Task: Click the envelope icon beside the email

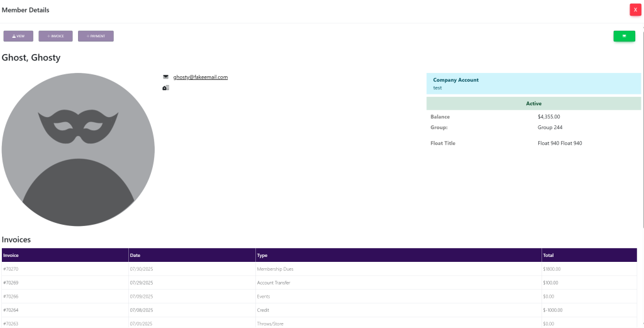Action: coord(165,77)
